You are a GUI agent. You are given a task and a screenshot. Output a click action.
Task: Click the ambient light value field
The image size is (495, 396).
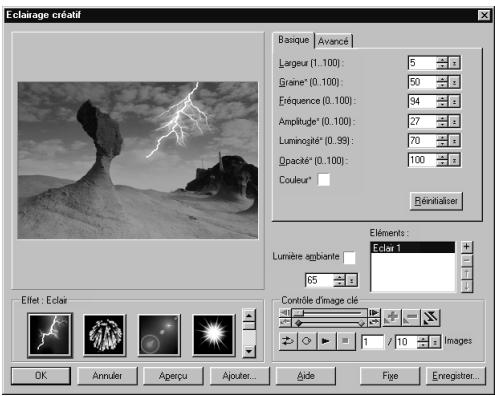click(319, 280)
